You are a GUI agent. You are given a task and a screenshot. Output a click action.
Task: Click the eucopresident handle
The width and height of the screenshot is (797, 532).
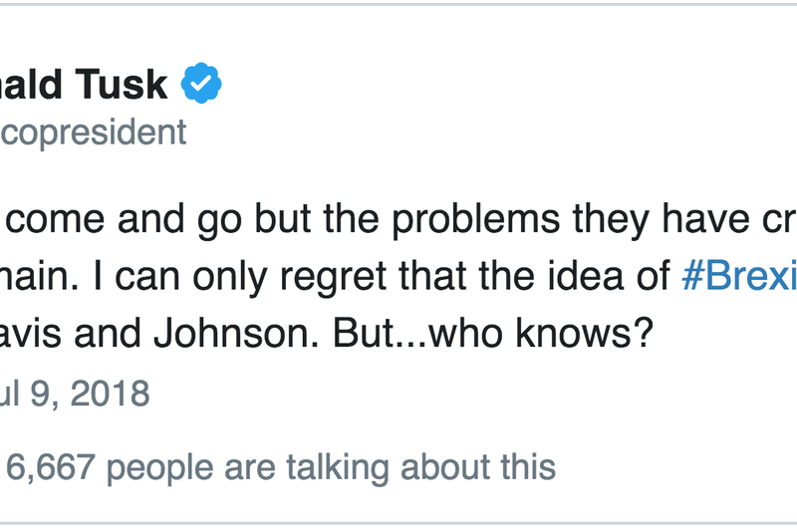point(93,133)
